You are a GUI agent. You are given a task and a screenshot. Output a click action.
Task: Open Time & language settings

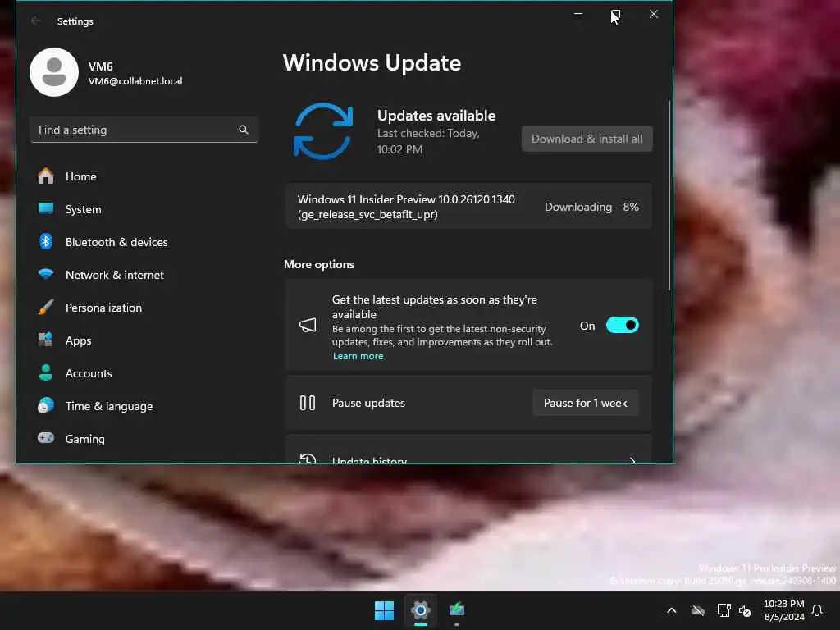pos(144,406)
